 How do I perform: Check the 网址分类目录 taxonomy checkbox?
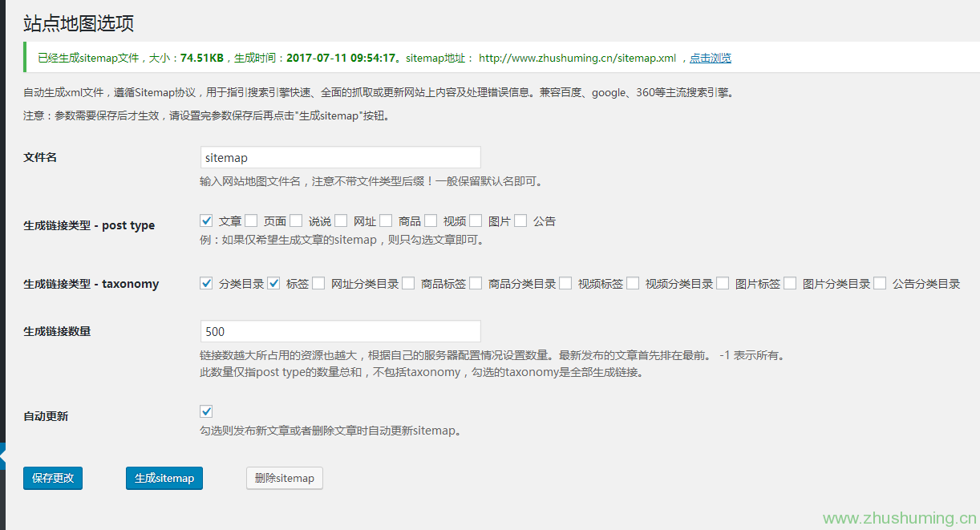(318, 283)
